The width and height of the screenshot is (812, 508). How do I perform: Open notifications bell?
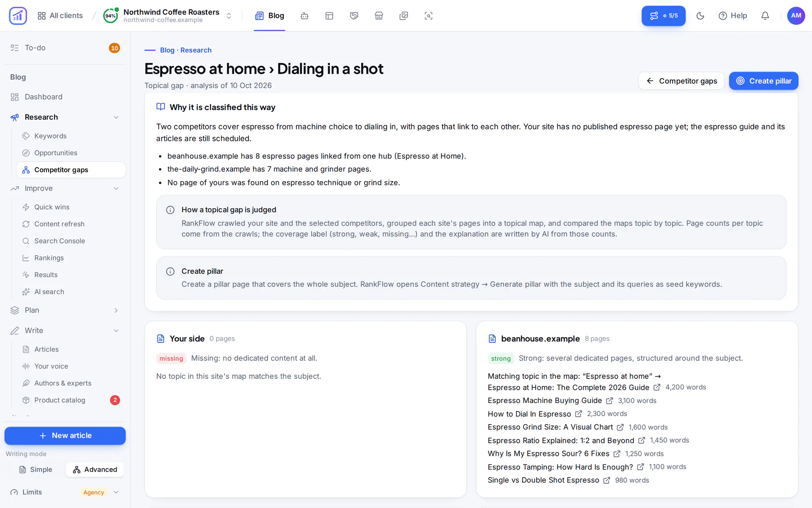pos(765,16)
